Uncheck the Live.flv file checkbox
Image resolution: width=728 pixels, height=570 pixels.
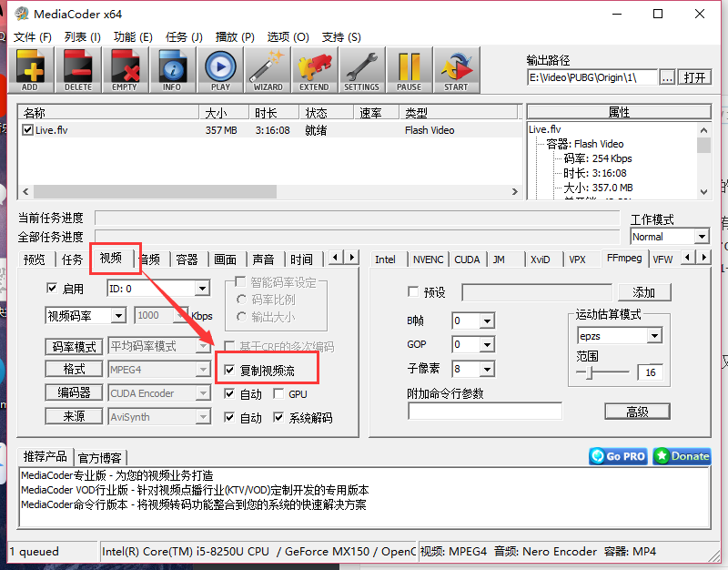(x=27, y=130)
